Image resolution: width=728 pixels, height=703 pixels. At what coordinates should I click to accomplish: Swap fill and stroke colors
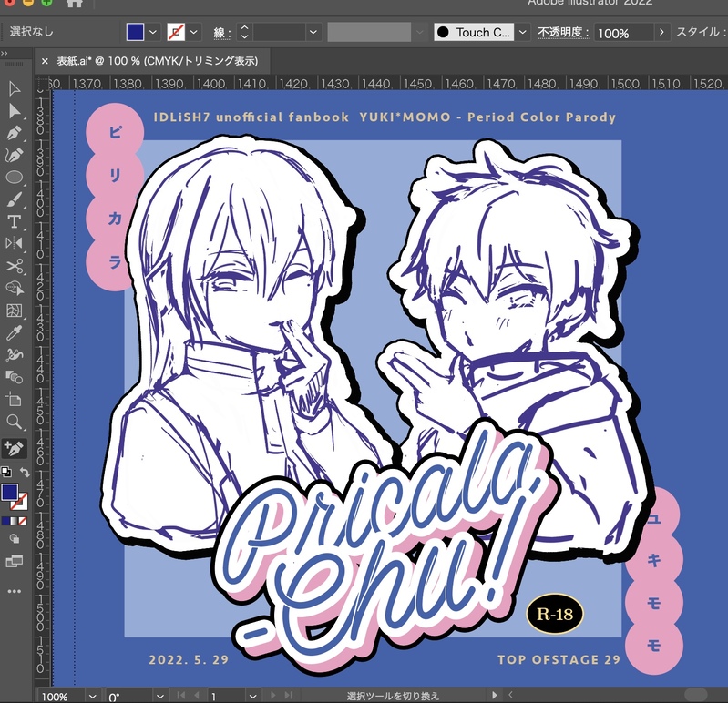click(25, 473)
